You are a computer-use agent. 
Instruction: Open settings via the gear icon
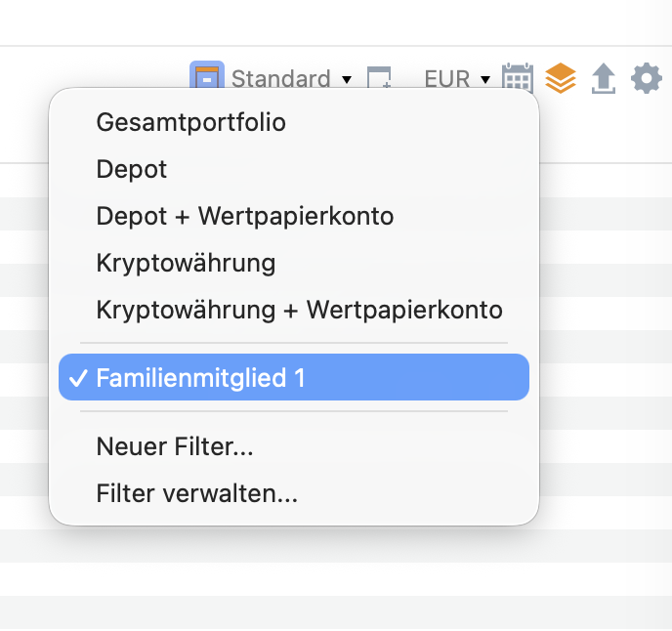647,78
